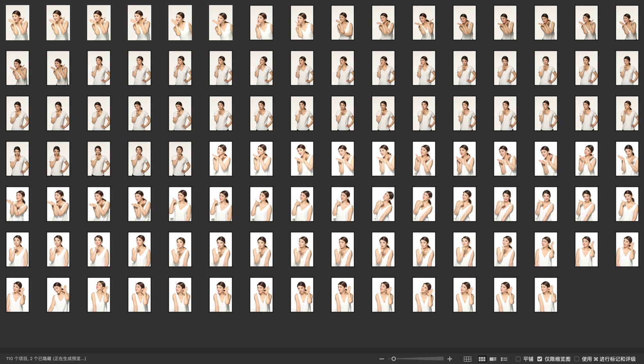The height and width of the screenshot is (364, 644).
Task: Select the first thumbnail in the fourth row
Action: [18, 159]
